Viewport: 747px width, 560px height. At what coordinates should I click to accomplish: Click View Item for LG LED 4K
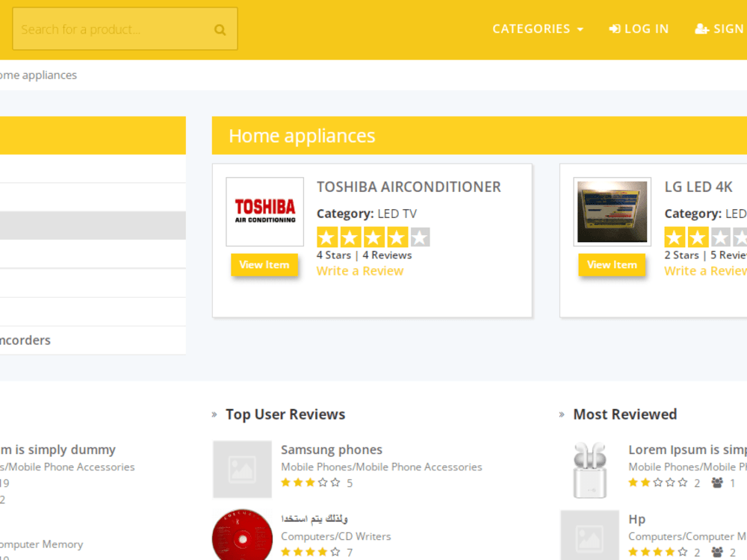612,265
